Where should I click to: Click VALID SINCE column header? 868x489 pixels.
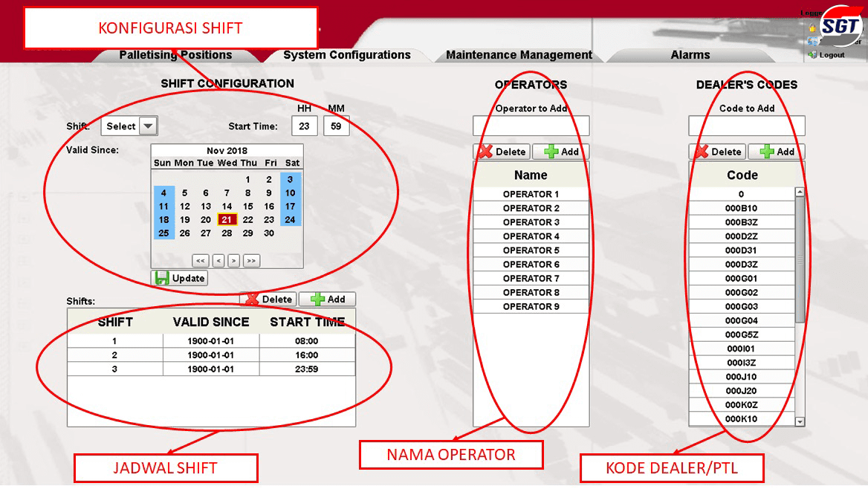click(x=211, y=322)
